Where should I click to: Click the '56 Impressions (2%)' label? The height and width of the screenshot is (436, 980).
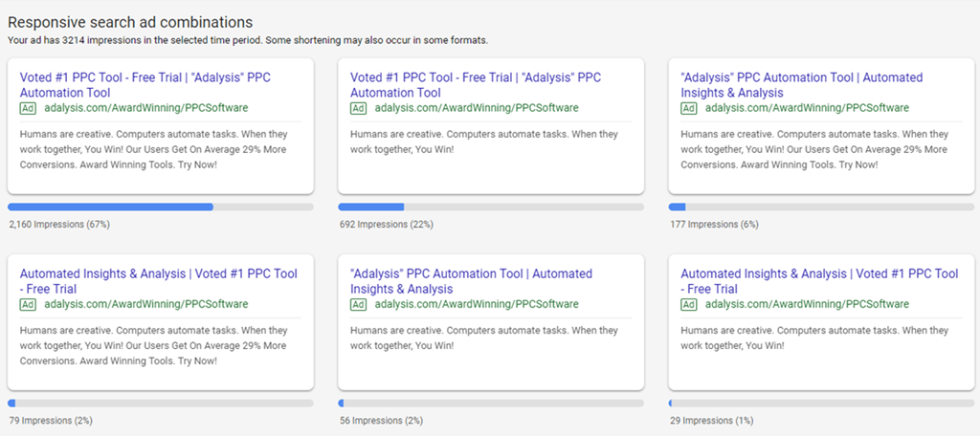[x=380, y=421]
